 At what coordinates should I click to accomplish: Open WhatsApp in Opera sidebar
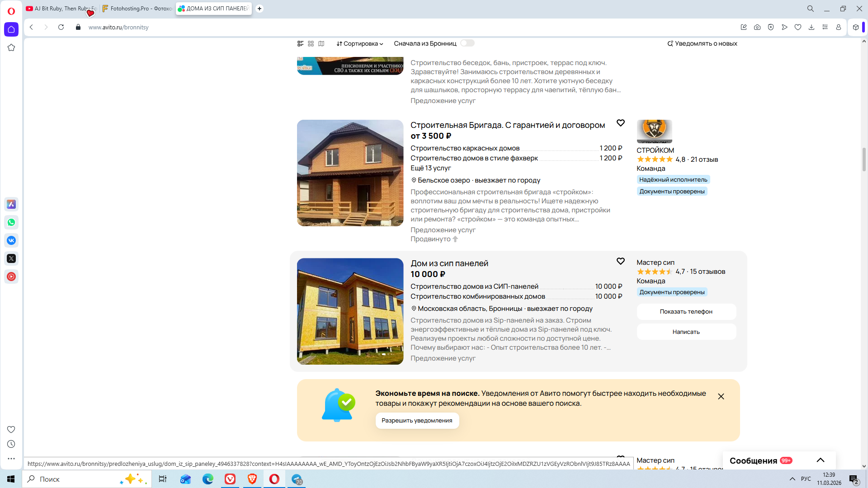[11, 222]
